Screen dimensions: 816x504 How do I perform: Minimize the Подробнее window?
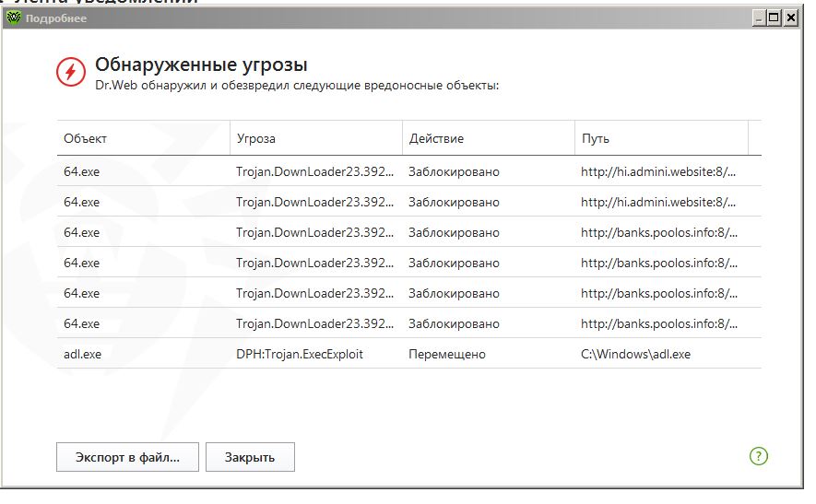pos(759,18)
